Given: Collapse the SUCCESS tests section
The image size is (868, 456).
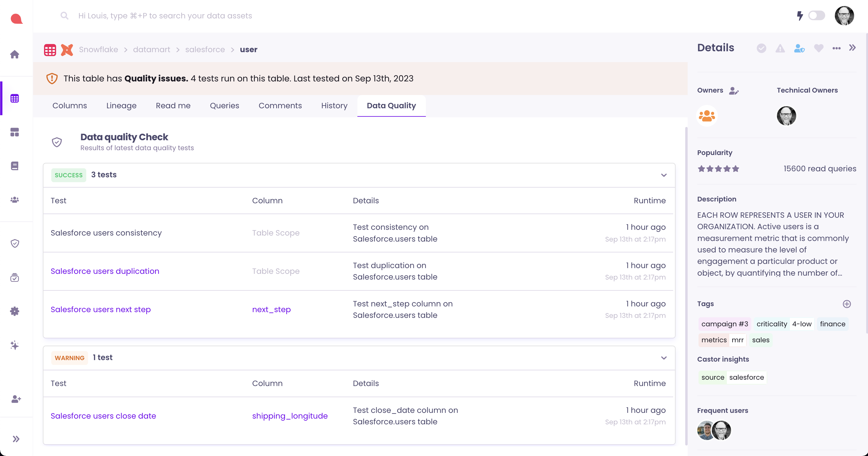Looking at the screenshot, I should point(664,175).
